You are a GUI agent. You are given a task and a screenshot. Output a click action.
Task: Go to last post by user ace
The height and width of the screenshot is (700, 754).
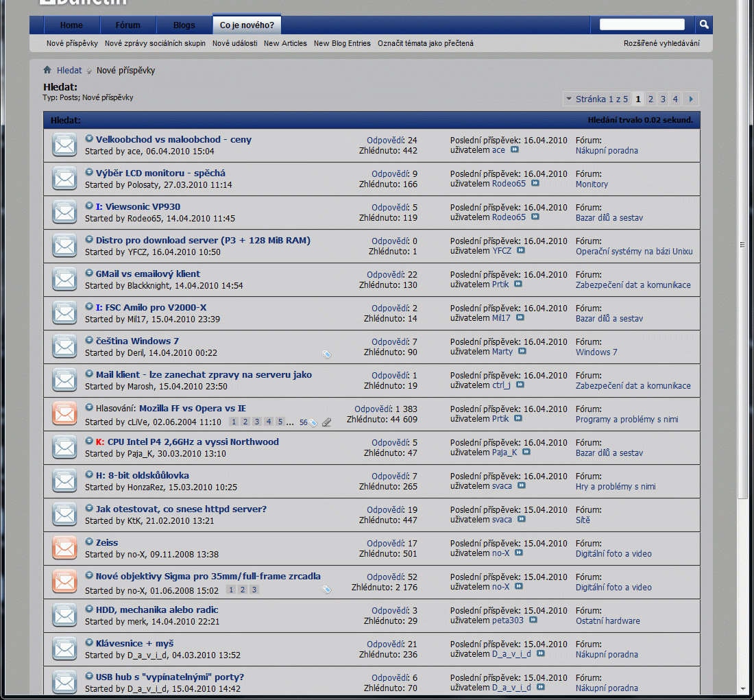click(515, 150)
